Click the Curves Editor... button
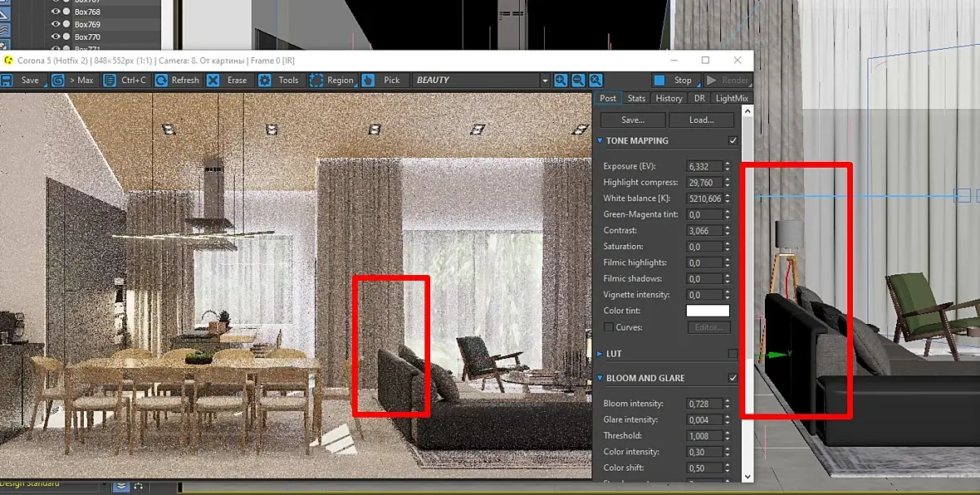This screenshot has height=495, width=980. [708, 327]
